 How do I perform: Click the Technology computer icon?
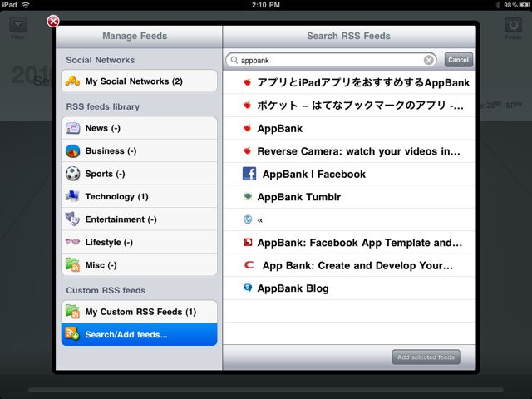coord(72,196)
